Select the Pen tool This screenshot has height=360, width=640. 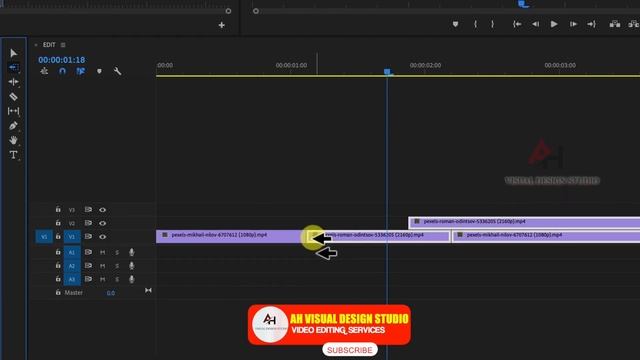click(x=13, y=126)
